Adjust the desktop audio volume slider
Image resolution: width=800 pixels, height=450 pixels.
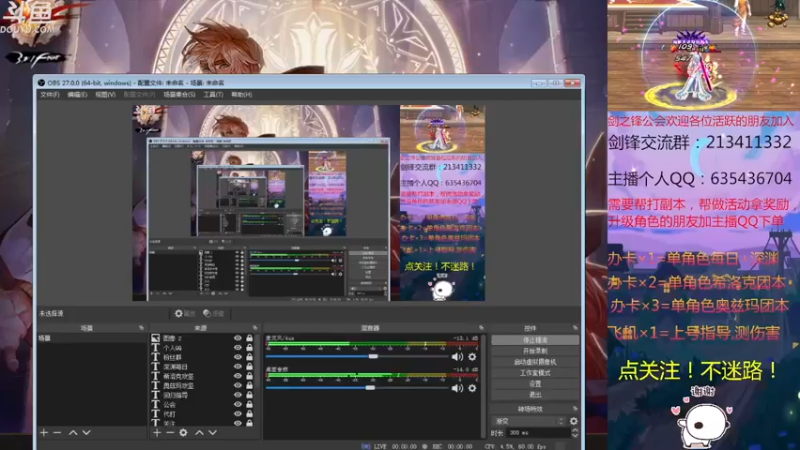(357, 388)
